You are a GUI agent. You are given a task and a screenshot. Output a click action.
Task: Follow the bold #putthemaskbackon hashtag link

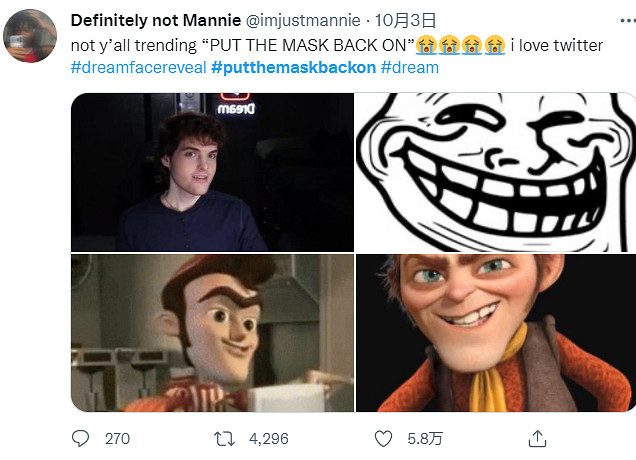coord(294,68)
